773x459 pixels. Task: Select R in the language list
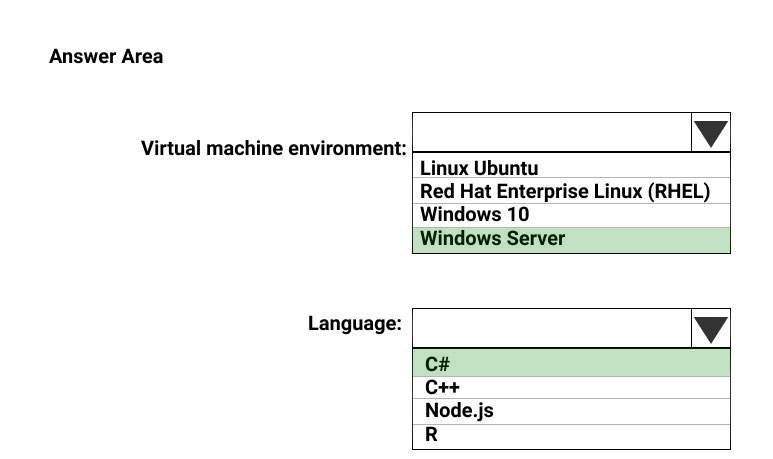[x=571, y=436]
